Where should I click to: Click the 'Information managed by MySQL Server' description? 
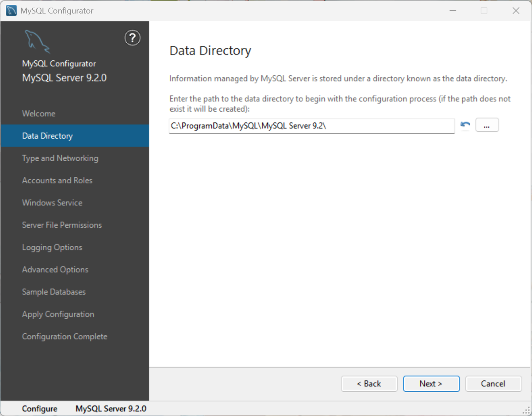[x=338, y=79]
